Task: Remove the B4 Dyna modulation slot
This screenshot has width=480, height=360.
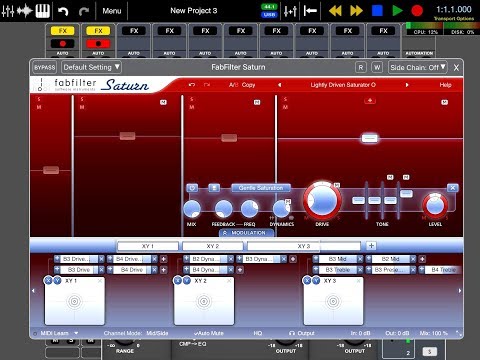Action: (x=231, y=270)
